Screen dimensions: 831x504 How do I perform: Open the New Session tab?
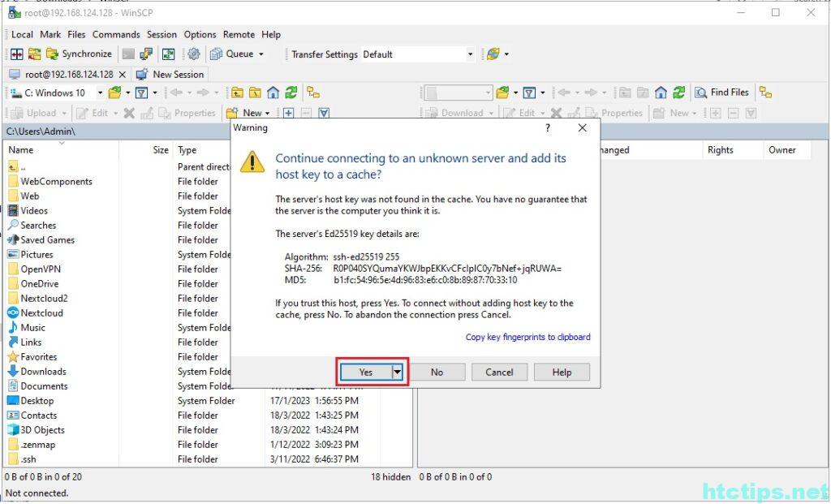[x=170, y=75]
